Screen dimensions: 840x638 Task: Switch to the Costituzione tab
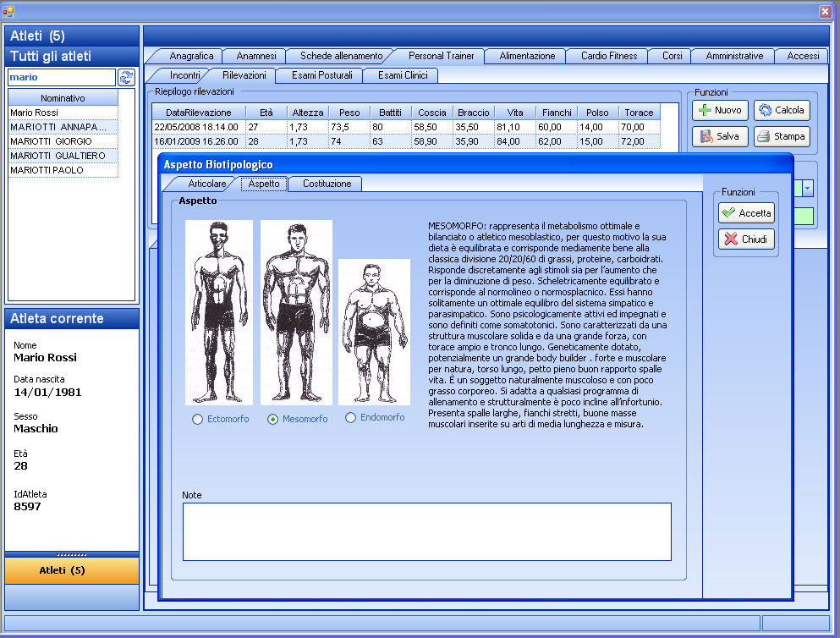click(x=327, y=184)
